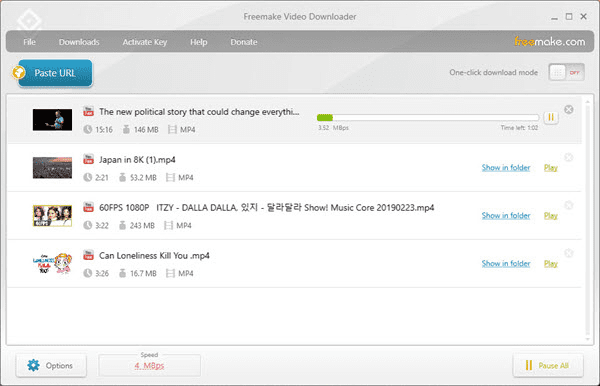Show Japan in 8K in folder
The height and width of the screenshot is (386, 600).
click(506, 168)
